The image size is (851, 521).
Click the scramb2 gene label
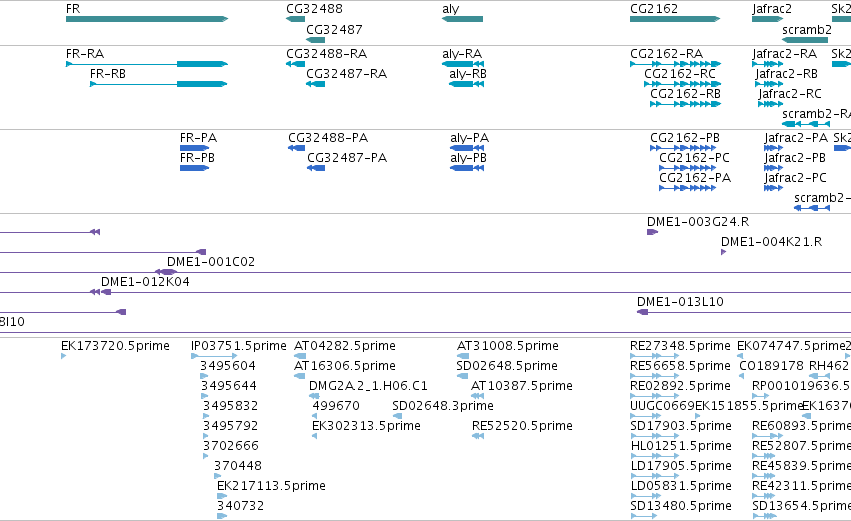806,30
